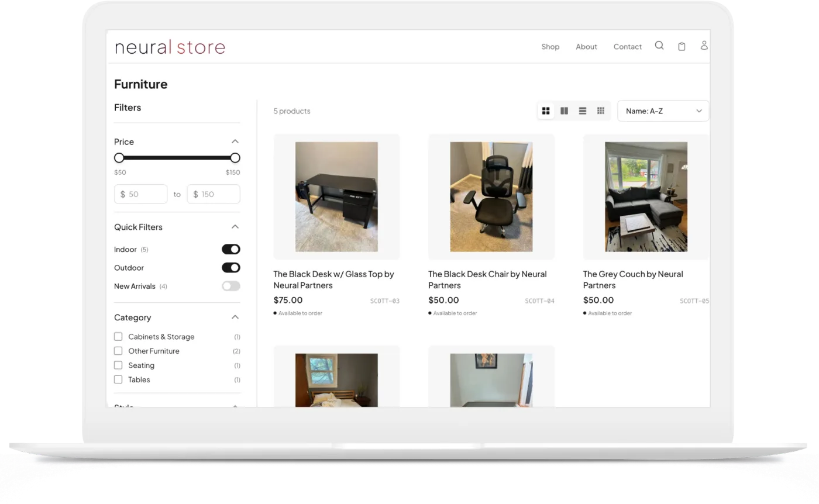Click the minimum price slider handle
819x504 pixels.
pyautogui.click(x=119, y=158)
